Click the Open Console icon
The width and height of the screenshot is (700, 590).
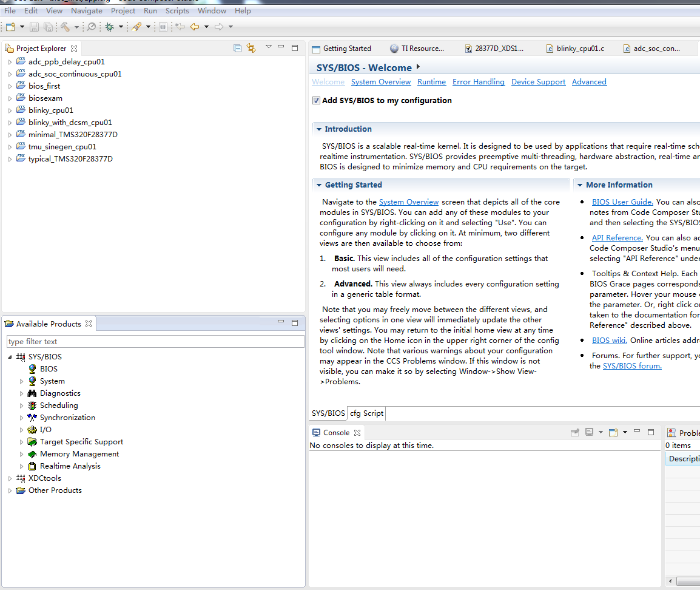point(613,432)
